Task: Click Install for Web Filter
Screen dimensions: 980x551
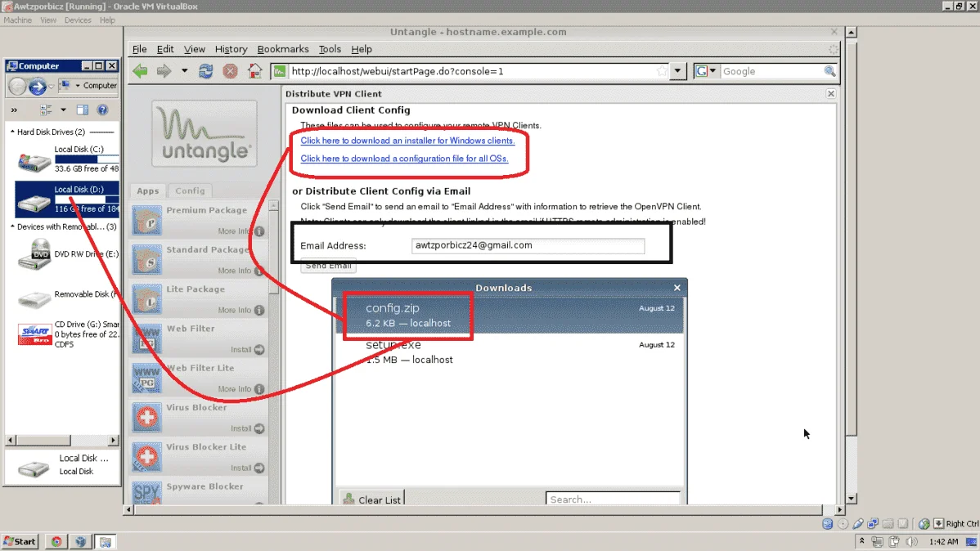Action: tap(248, 349)
